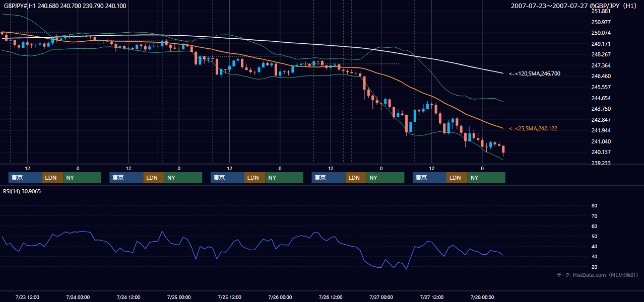Select the 120 SMA label reading 246.700
Viewport: 644px width, 302px height.
(535, 74)
